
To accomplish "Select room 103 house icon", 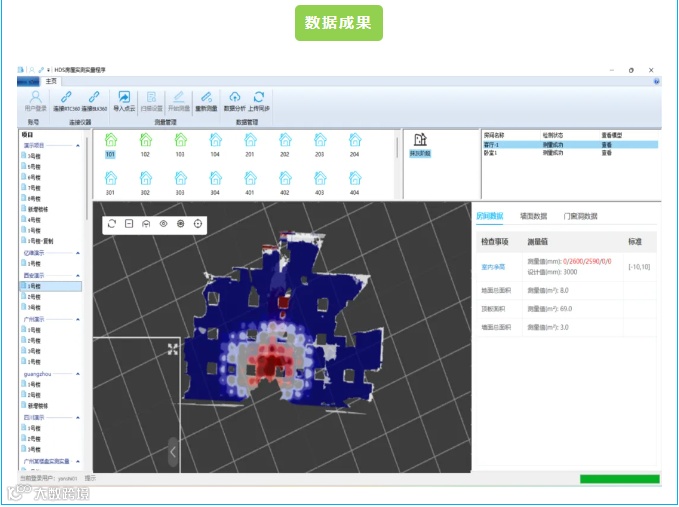I will [x=181, y=140].
